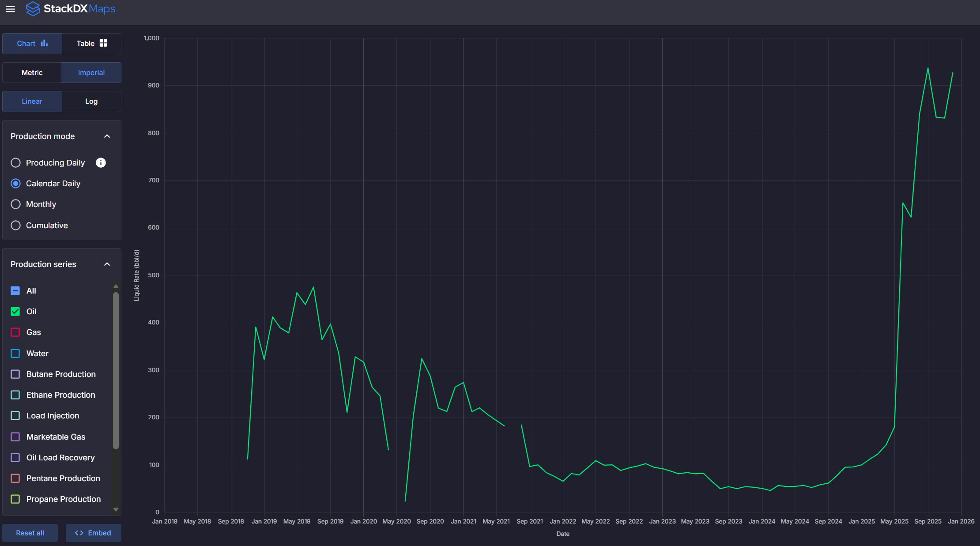Switch to Log scale
Screen dimensions: 980x546
pos(91,102)
